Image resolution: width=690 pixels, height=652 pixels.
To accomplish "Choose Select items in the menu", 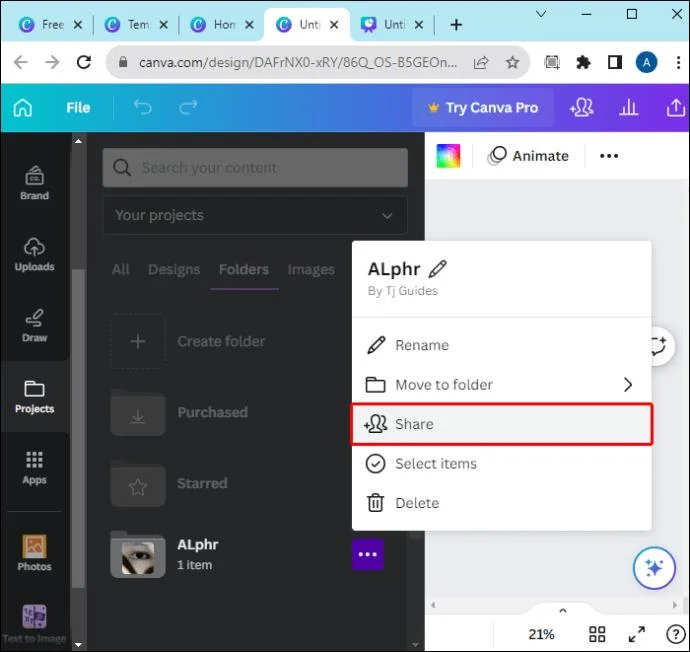I will pyautogui.click(x=502, y=464).
